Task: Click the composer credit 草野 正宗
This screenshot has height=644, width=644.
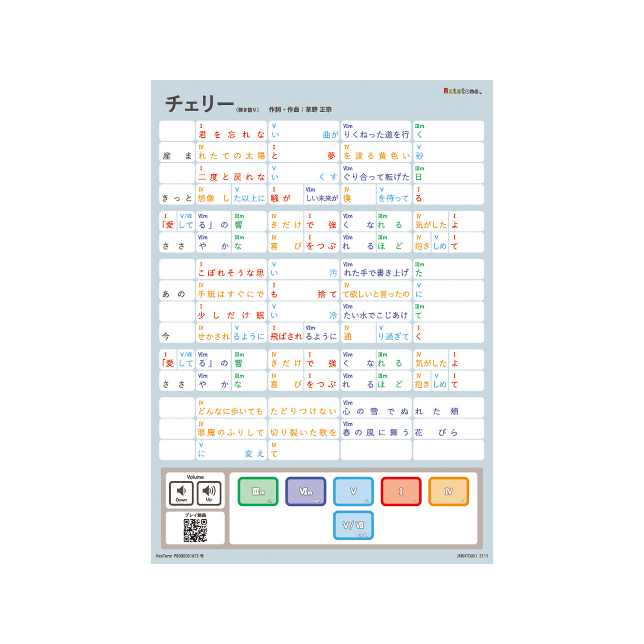Action: [318, 110]
